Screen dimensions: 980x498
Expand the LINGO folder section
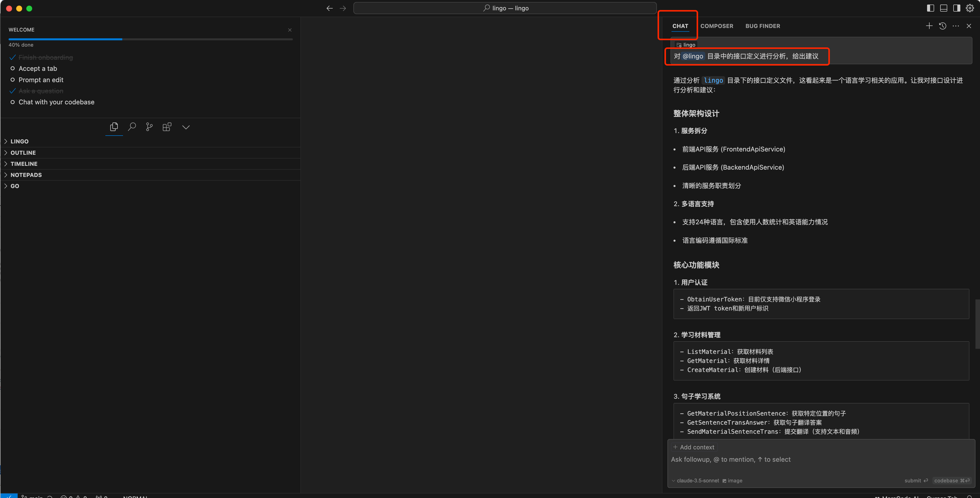tap(150, 141)
